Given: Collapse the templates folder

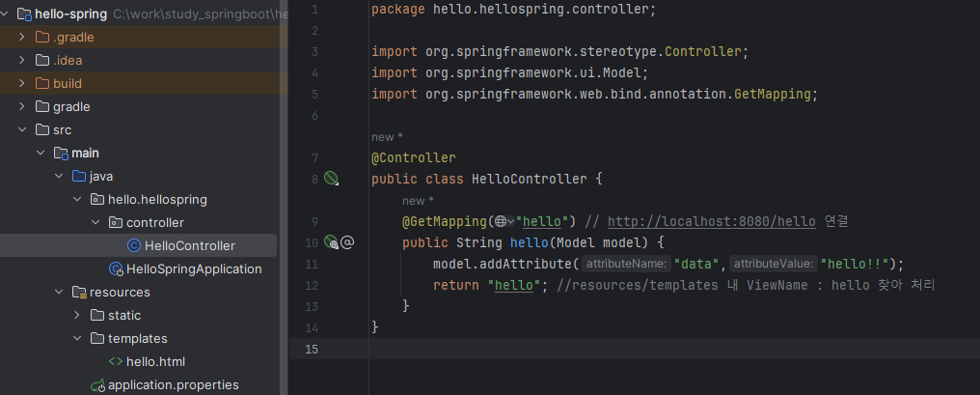Looking at the screenshot, I should (x=77, y=338).
